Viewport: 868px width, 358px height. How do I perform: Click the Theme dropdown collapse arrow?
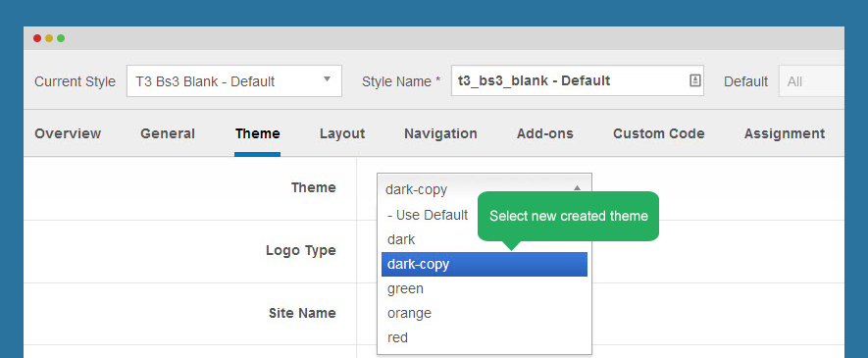click(x=577, y=188)
